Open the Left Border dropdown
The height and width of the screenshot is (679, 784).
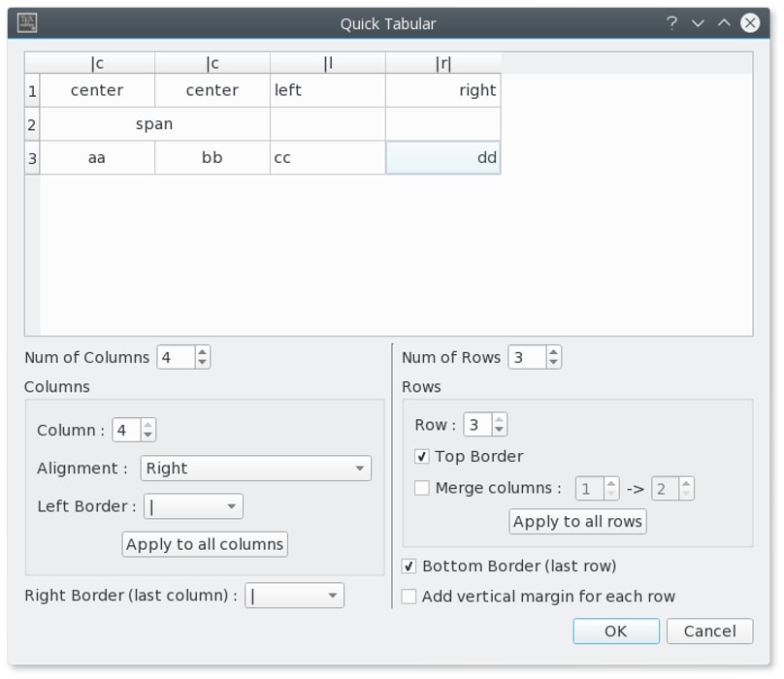tap(193, 506)
